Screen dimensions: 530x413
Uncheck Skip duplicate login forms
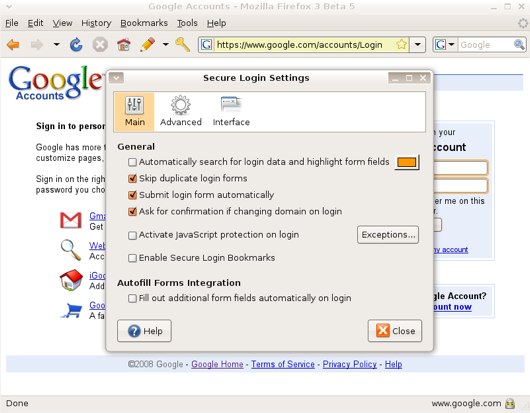tap(132, 178)
